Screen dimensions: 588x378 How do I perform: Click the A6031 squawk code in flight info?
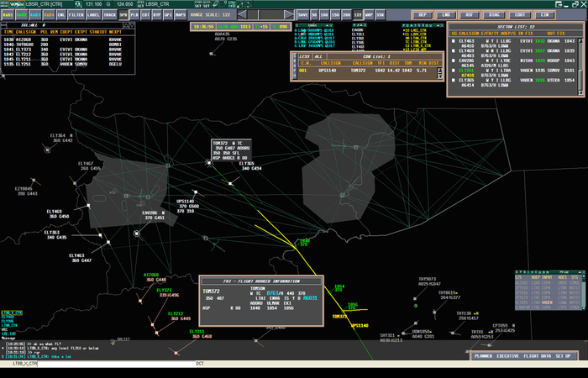(x=310, y=298)
